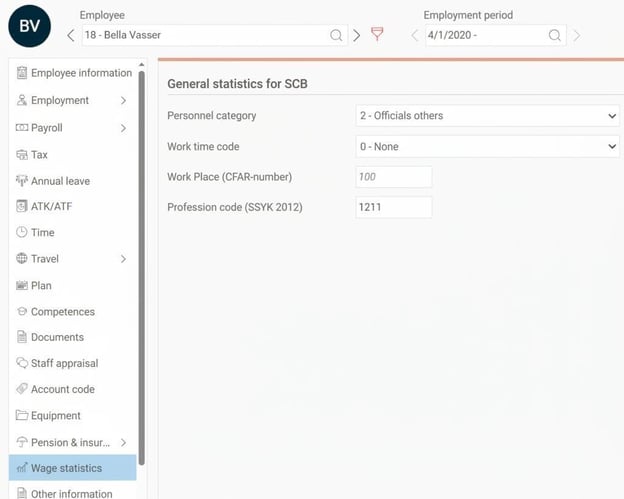The width and height of the screenshot is (624, 499).
Task: Open the Time menu item
Action: point(73,232)
